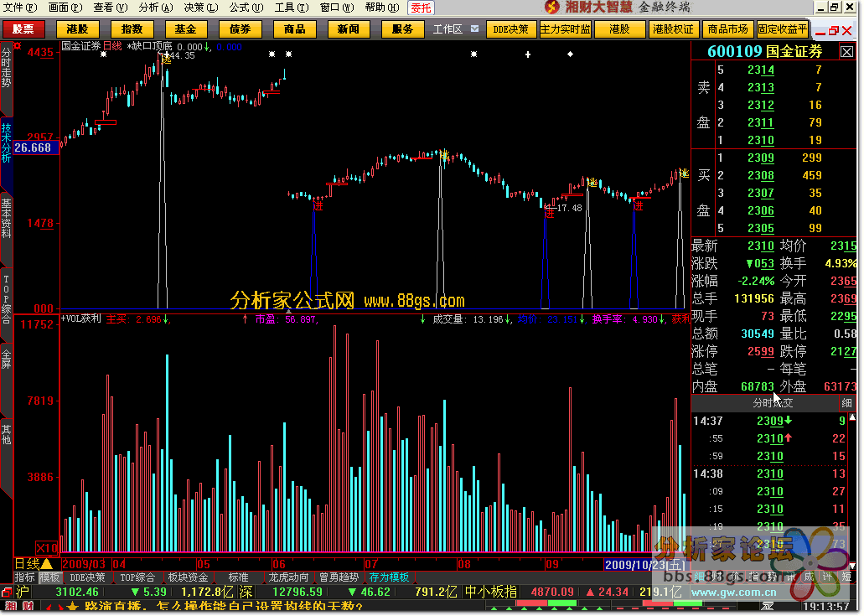Select the 曾勇趋势 template tab
Viewport: 864px width, 616px height.
pos(339,577)
